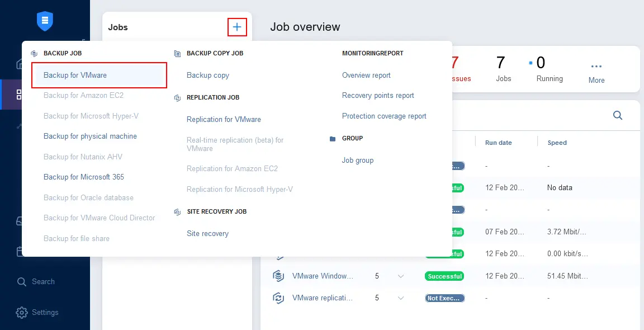Viewport: 644px width, 330px height.
Task: Click the Replication Job header icon
Action: [177, 98]
